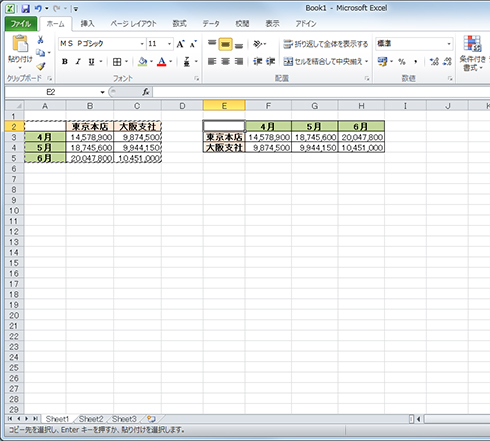Click the Cut scissors icon
The height and width of the screenshot is (441, 490).
point(40,40)
